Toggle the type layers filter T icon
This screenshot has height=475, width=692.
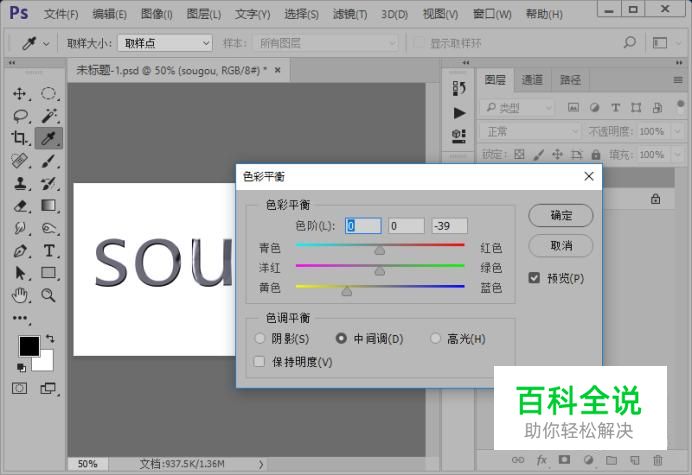pyautogui.click(x=615, y=107)
